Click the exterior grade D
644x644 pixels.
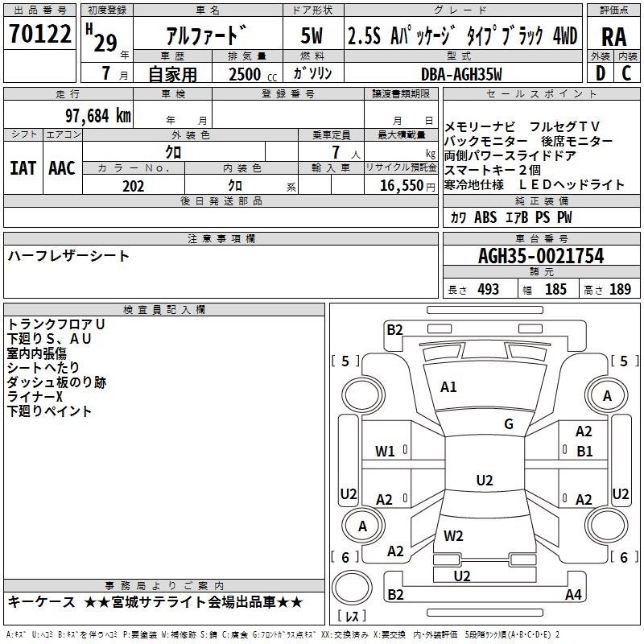point(600,74)
